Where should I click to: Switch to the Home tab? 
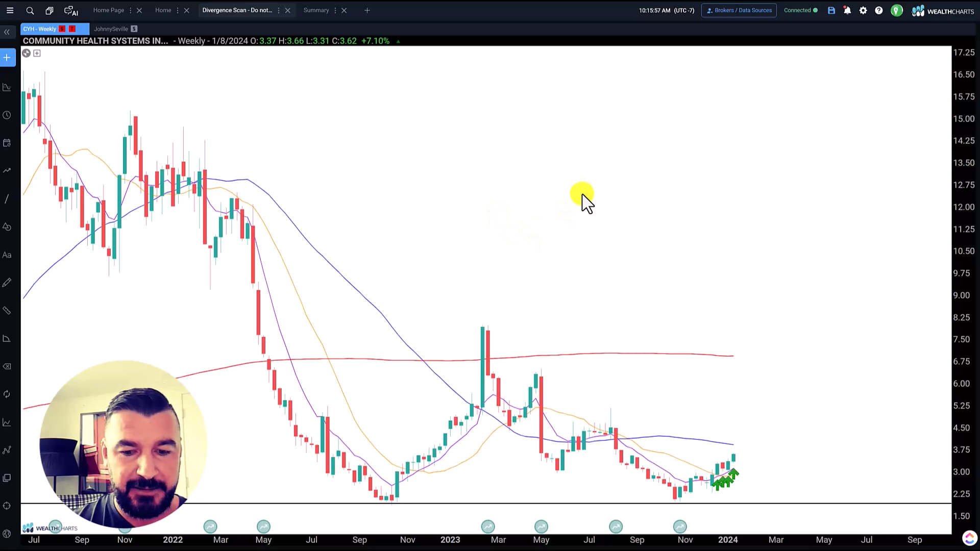(x=163, y=10)
